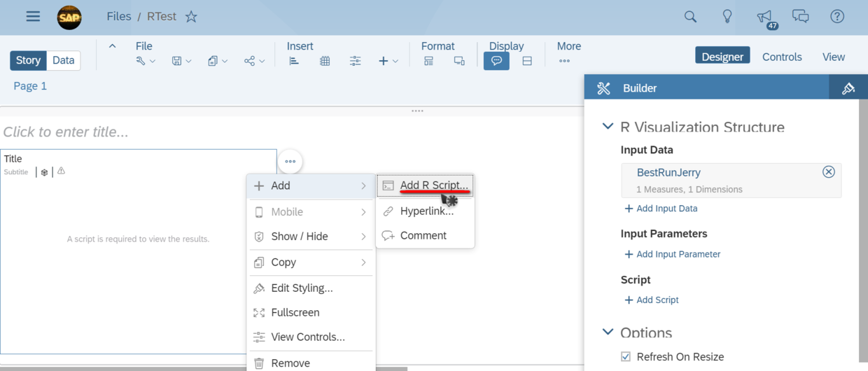Open the notifications megaphone icon
Viewport: 868px width, 371px height.
point(764,17)
